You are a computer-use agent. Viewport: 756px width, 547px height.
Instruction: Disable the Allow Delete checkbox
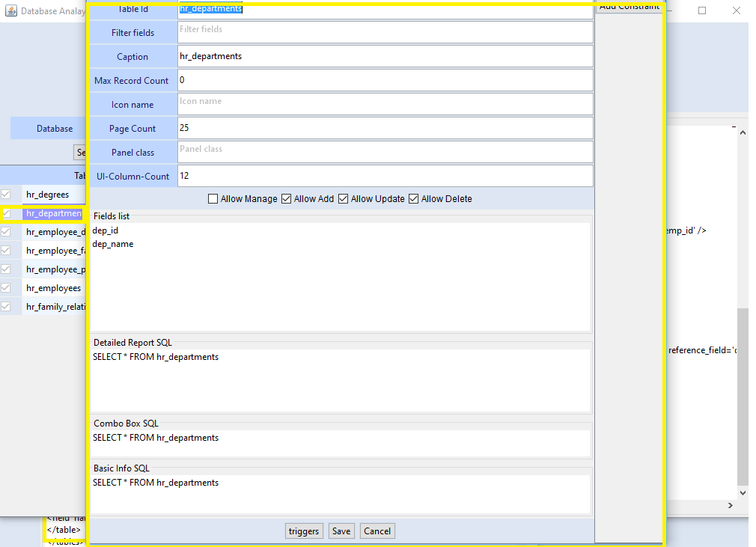tap(414, 199)
